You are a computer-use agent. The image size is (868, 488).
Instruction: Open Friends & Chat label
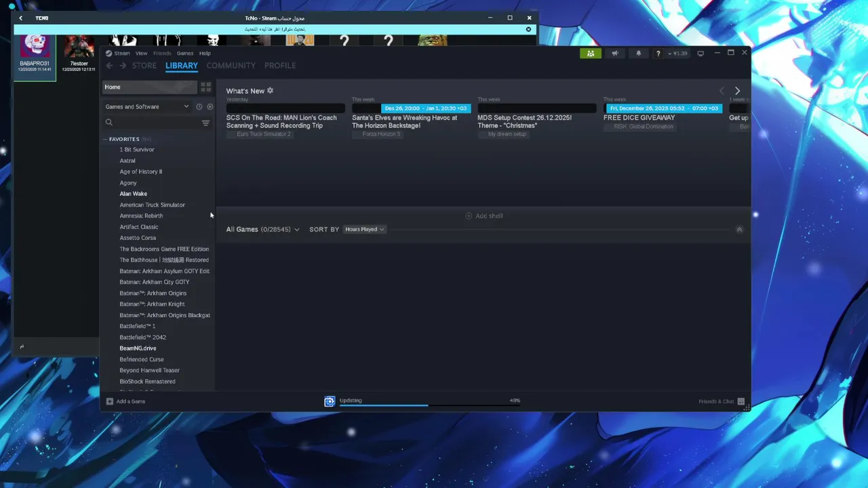pos(716,401)
